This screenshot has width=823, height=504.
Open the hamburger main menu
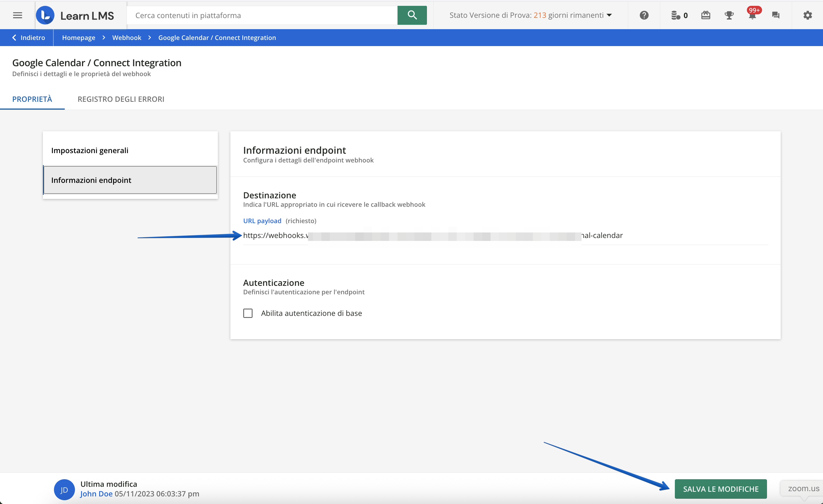(x=17, y=15)
